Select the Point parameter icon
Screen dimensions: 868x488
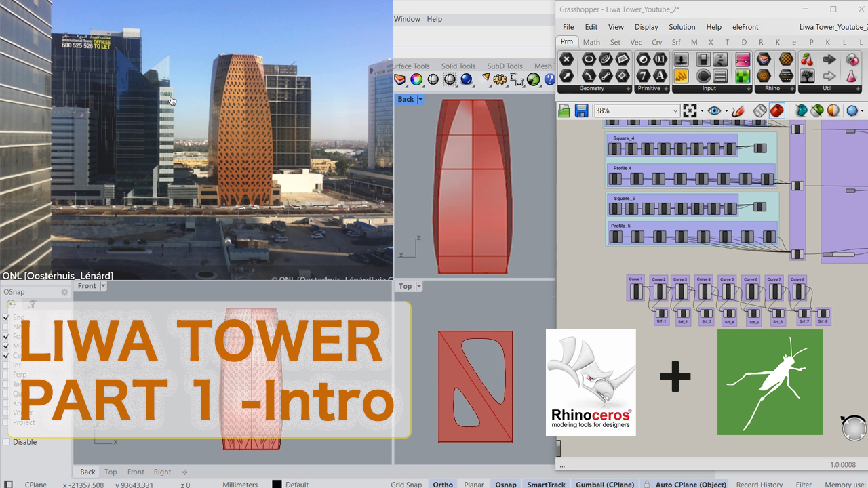click(x=566, y=60)
